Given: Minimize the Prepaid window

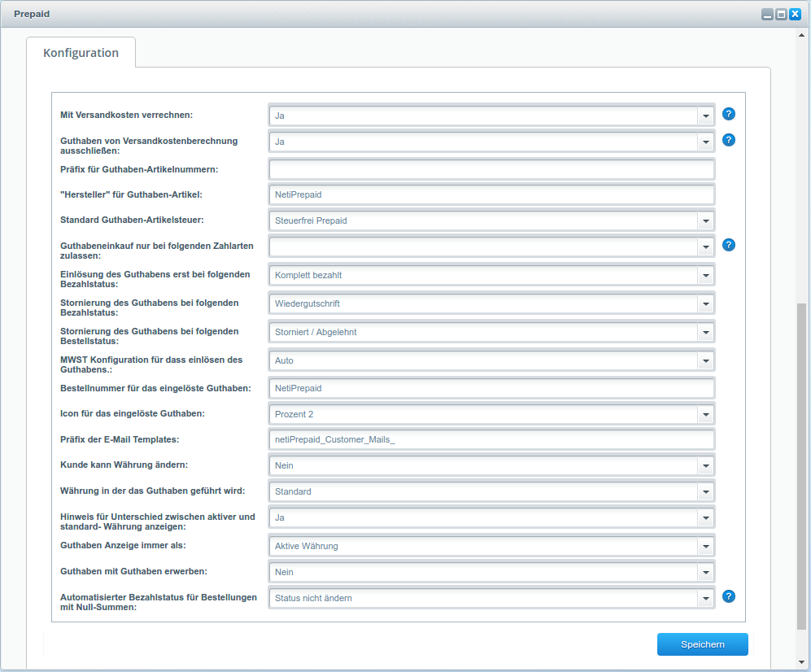Looking at the screenshot, I should 767,14.
